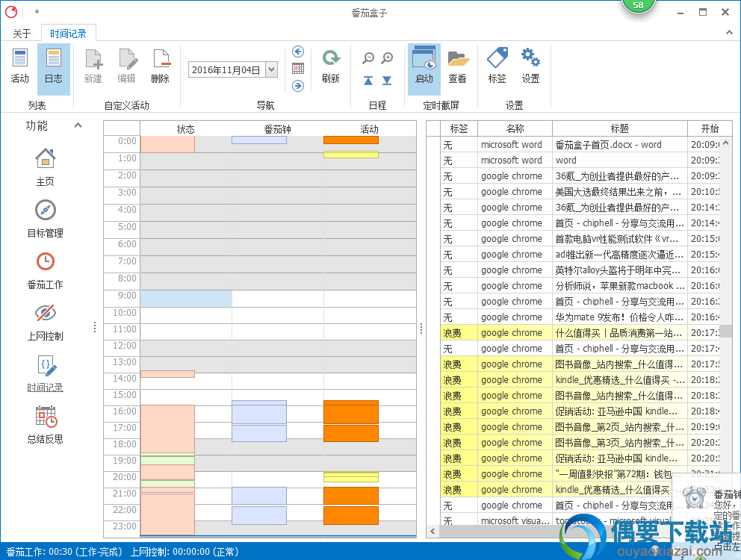Viewport: 741px width, 560px height.
Task: Click the 番茄盒子 app logo icon
Action: click(x=11, y=12)
